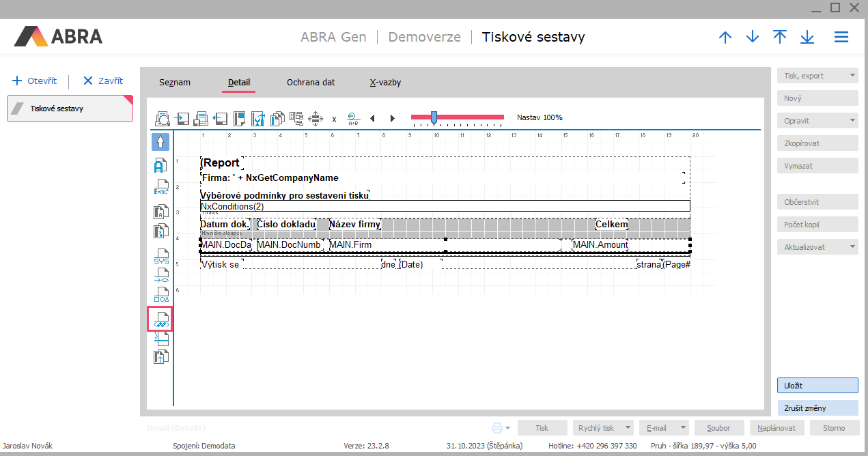Click the A+B toolbar icon
This screenshot has width=868, height=456.
[353, 119]
